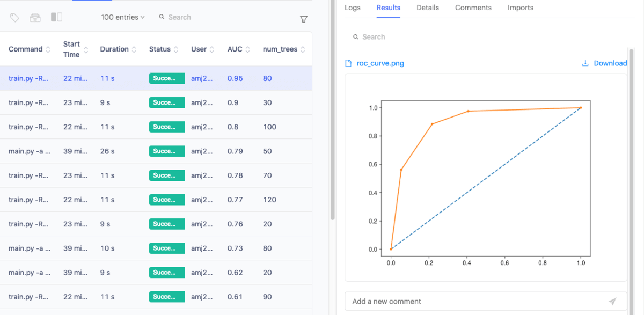This screenshot has width=644, height=315.
Task: Toggle sorting on the AUC column
Action: click(248, 49)
